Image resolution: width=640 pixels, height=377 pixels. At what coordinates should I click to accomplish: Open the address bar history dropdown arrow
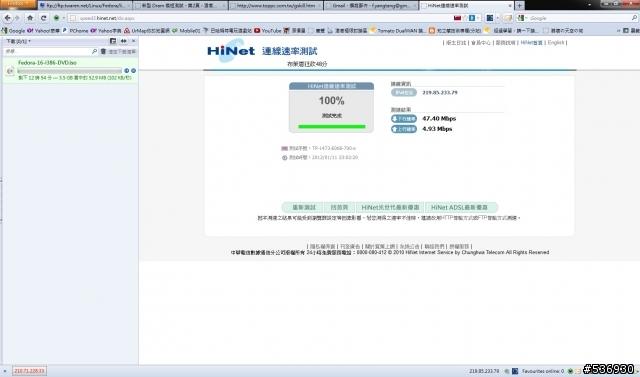[x=478, y=18]
